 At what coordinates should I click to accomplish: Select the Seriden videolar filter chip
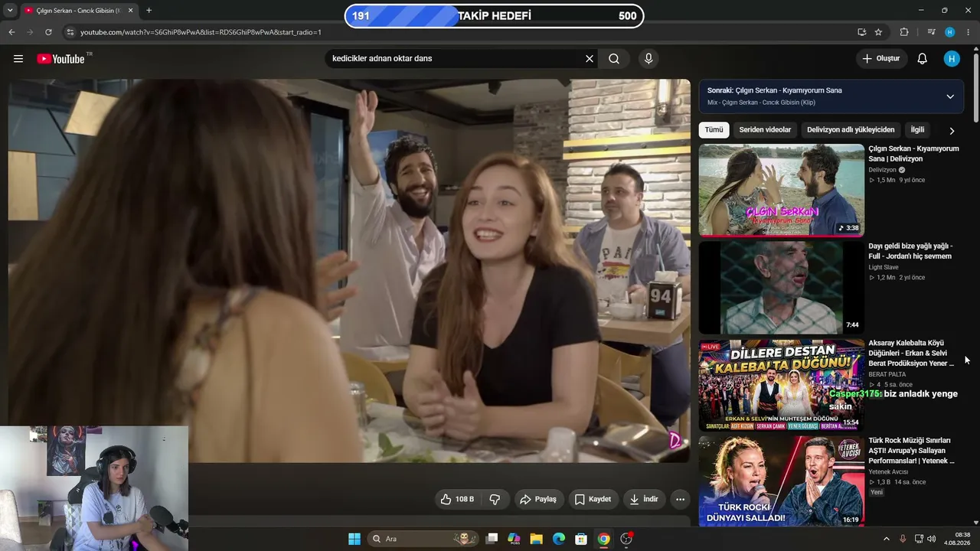pos(765,130)
